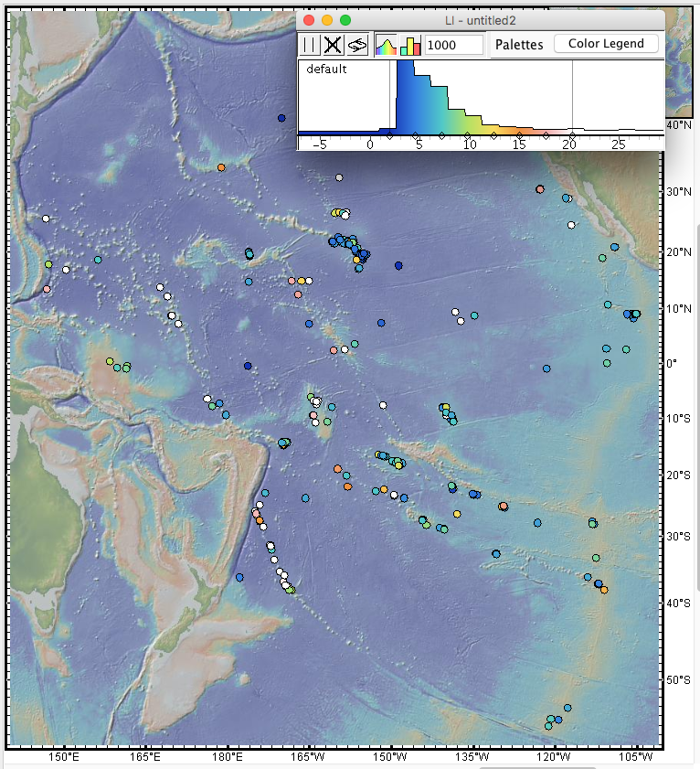
Task: Select the dark blue data point on the equator near 180°
Action: tap(248, 366)
